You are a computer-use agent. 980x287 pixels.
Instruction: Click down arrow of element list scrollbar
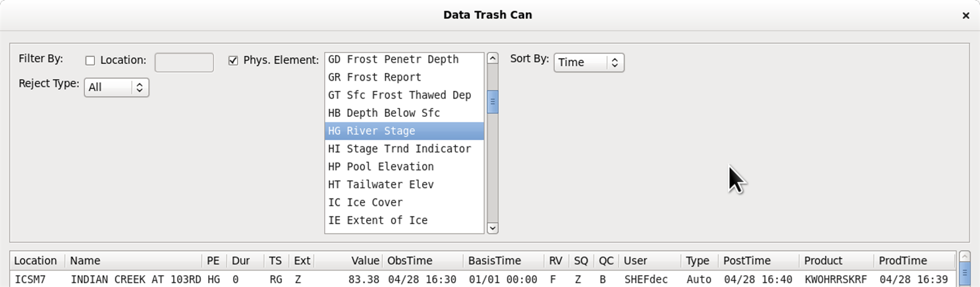pyautogui.click(x=493, y=228)
